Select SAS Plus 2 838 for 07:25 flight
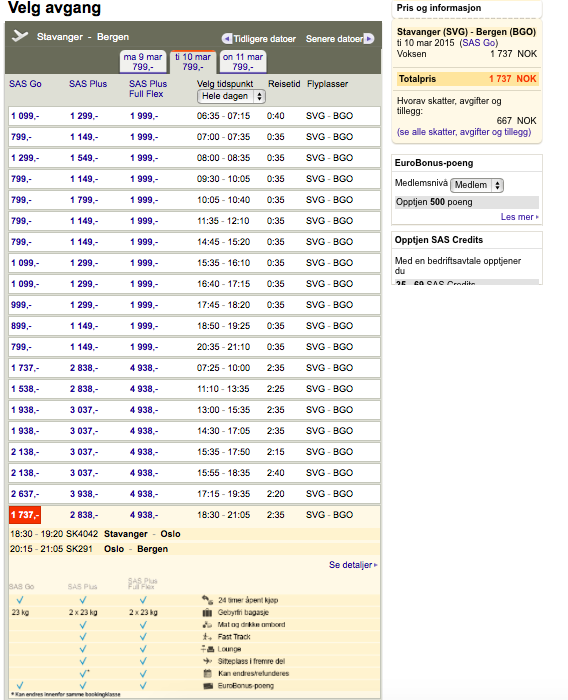Image resolution: width=568 pixels, height=700 pixels. [84, 367]
